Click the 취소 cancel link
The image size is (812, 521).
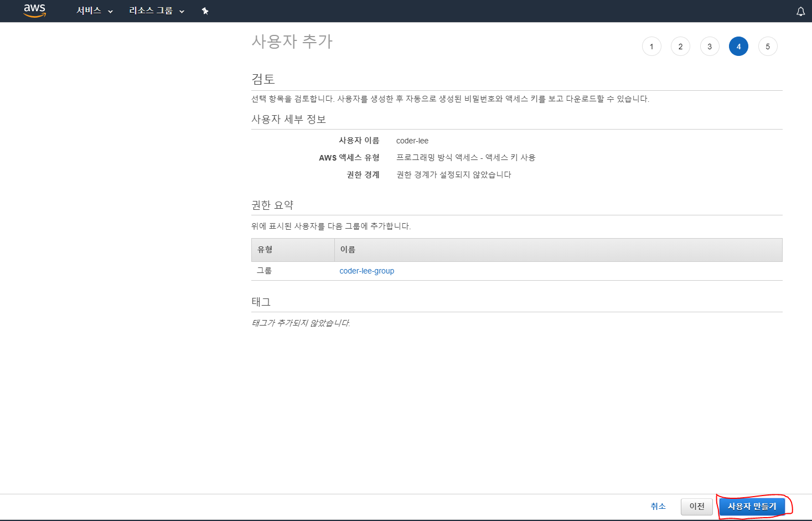pyautogui.click(x=658, y=506)
